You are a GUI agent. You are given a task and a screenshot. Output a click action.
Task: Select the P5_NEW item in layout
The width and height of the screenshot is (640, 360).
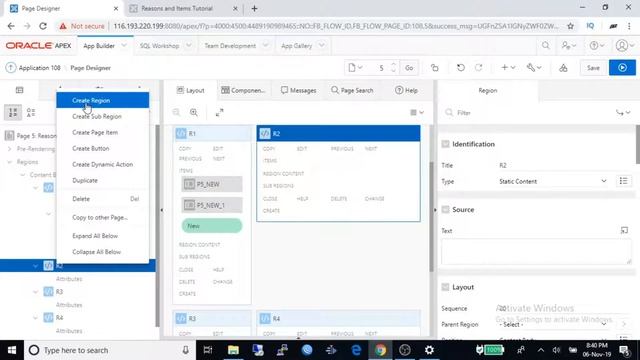(212, 184)
